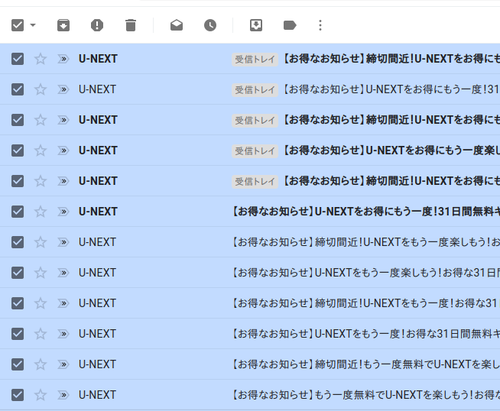This screenshot has width=500, height=411.
Task: Toggle importance marker on '】U-NEXTをもう一度!お得な31日間無料'
Action: coord(63,334)
